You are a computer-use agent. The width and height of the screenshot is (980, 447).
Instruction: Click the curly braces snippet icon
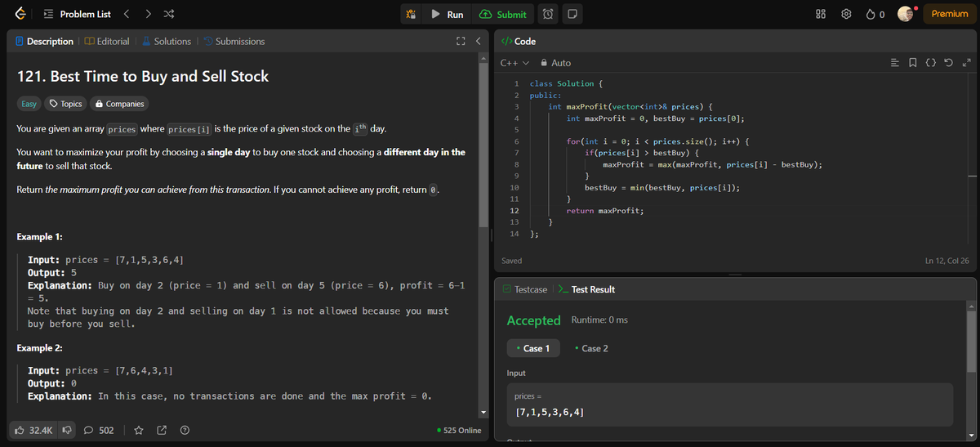pos(930,63)
